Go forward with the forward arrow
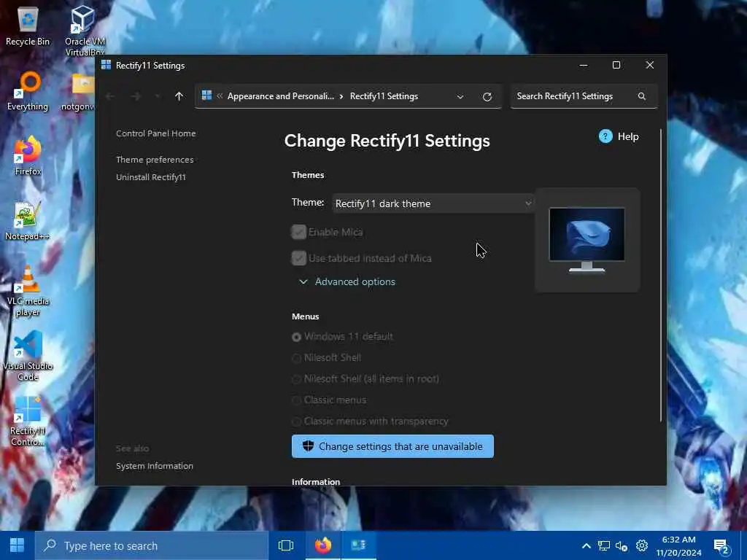Image resolution: width=747 pixels, height=560 pixels. (x=136, y=96)
